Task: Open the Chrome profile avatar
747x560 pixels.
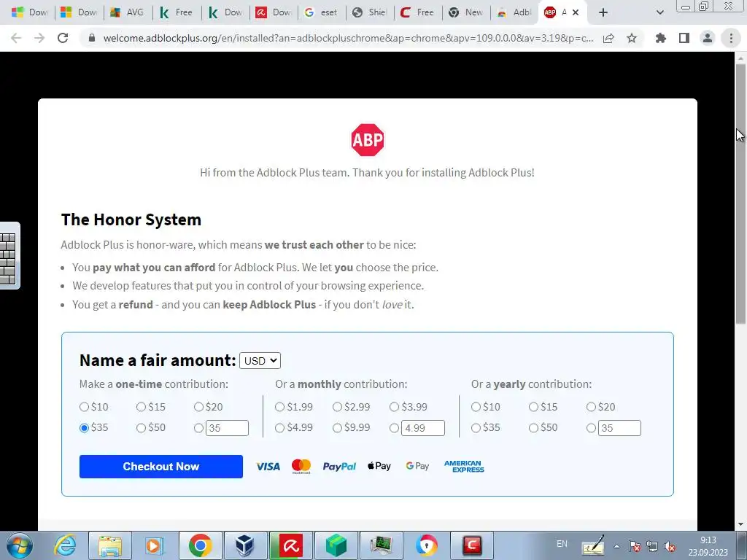Action: coord(708,38)
